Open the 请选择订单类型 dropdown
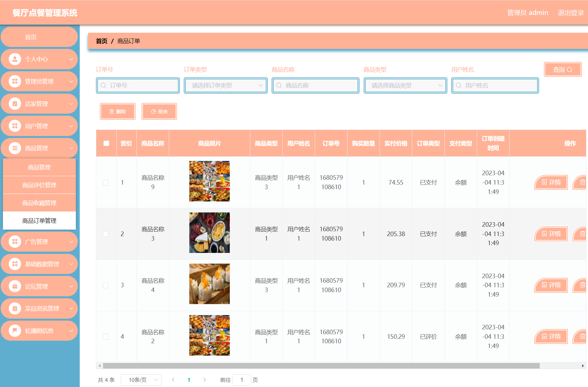Viewport: 588px width, 387px height. coord(226,85)
